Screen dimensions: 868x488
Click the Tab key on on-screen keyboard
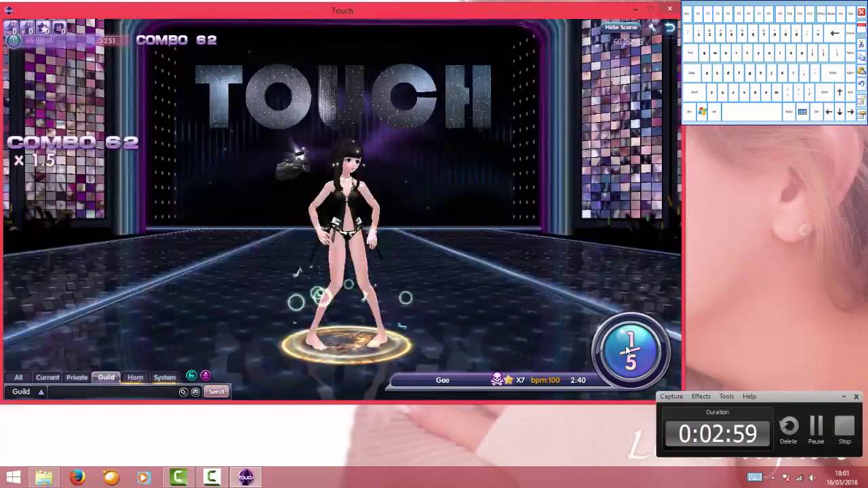690,53
